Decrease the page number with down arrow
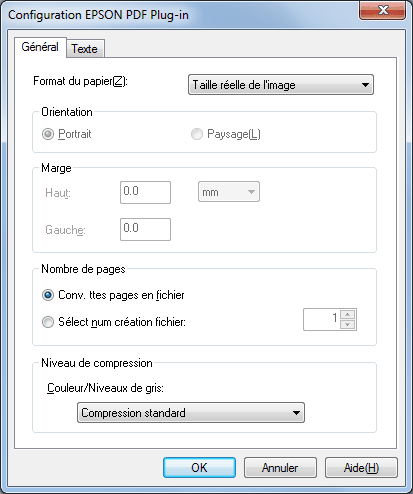Screen dimensions: 413x494 tap(348, 324)
